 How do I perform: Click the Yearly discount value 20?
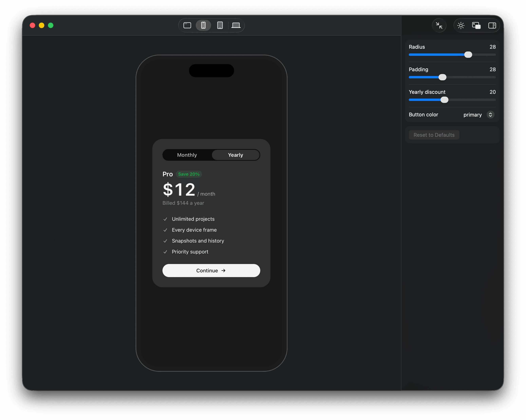492,92
